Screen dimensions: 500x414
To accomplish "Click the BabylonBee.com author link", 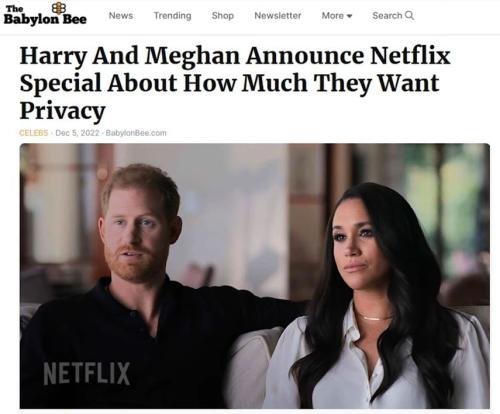I will tap(136, 133).
